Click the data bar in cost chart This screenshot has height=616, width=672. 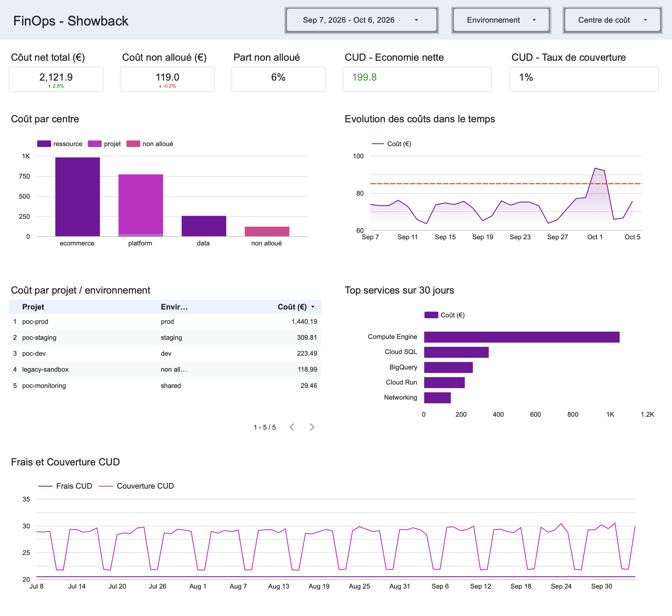204,226
